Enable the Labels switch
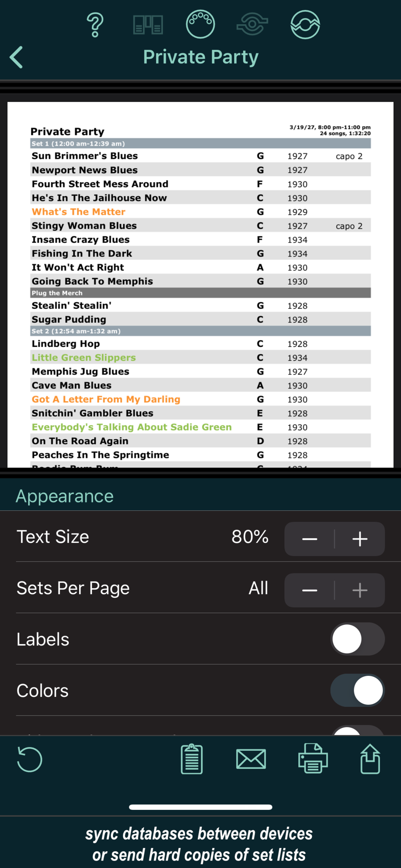401x868 pixels. [x=357, y=639]
